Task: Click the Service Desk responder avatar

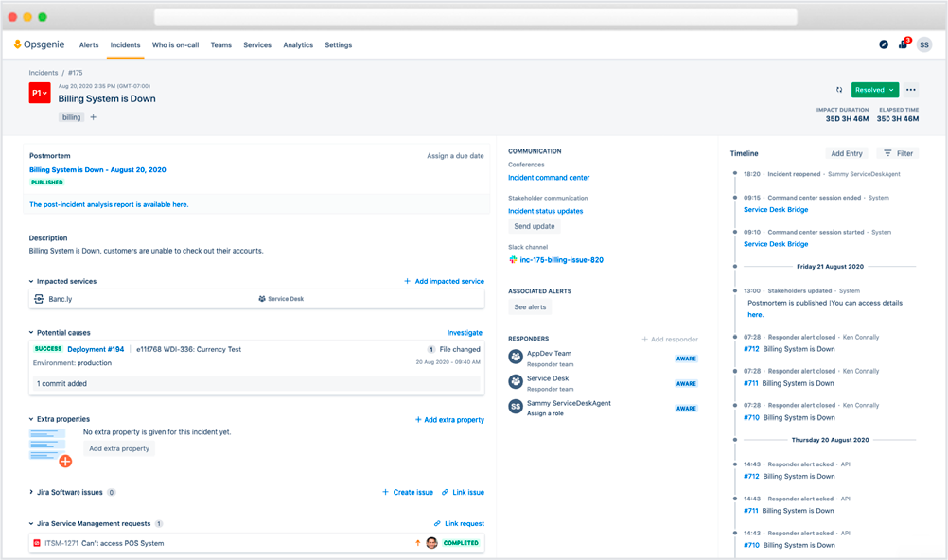Action: (x=516, y=381)
